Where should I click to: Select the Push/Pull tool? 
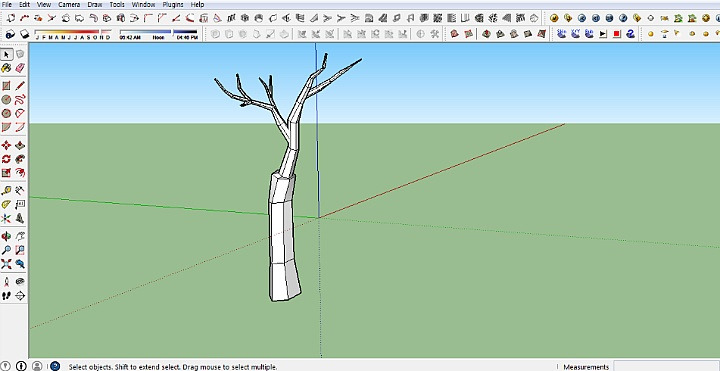coord(20,146)
